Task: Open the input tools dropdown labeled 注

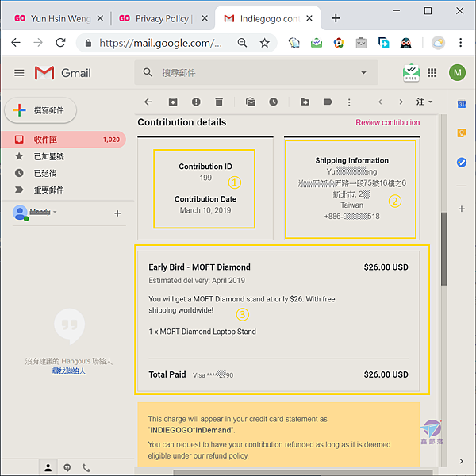Action: tap(424, 102)
